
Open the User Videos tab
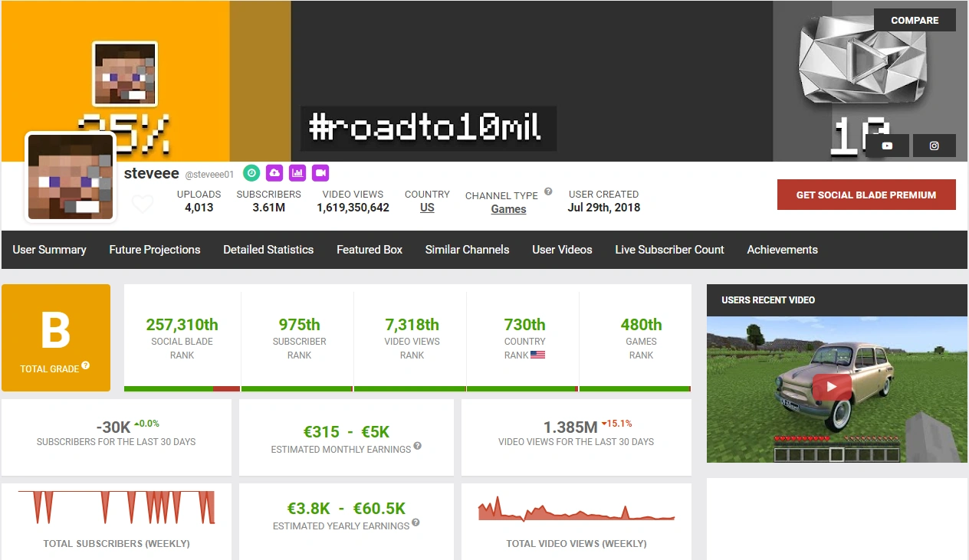(562, 250)
